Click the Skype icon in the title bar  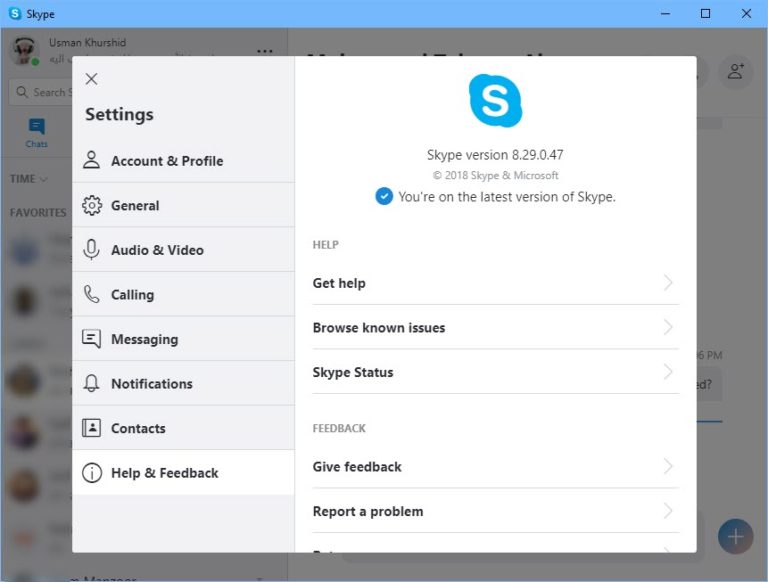point(15,13)
